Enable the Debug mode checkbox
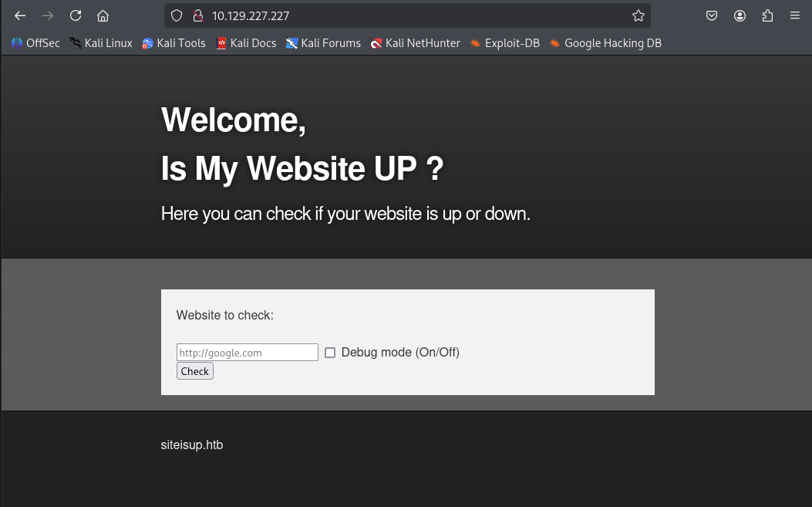 pos(330,353)
